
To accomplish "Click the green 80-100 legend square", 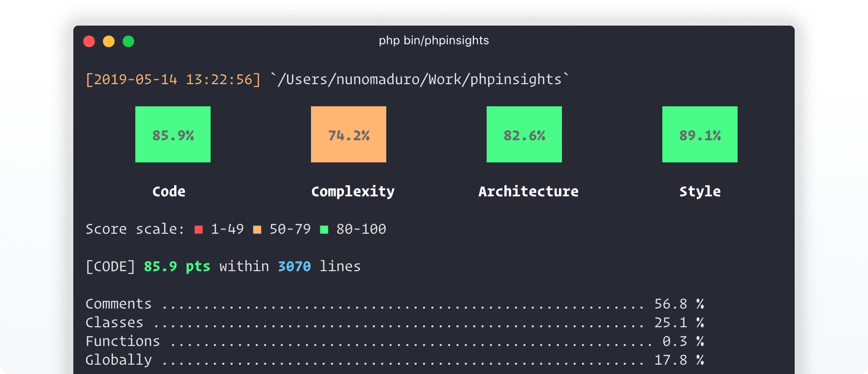I will tap(325, 228).
